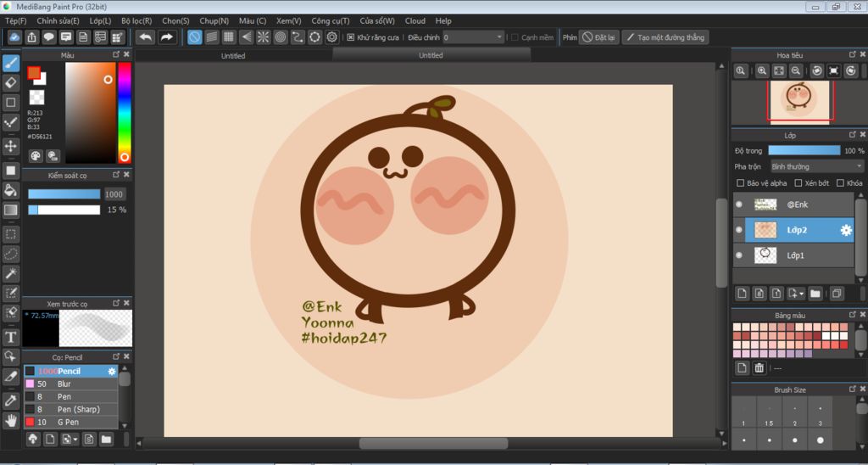Open Lớp2 layer settings gear
This screenshot has height=465, width=868.
tap(846, 231)
